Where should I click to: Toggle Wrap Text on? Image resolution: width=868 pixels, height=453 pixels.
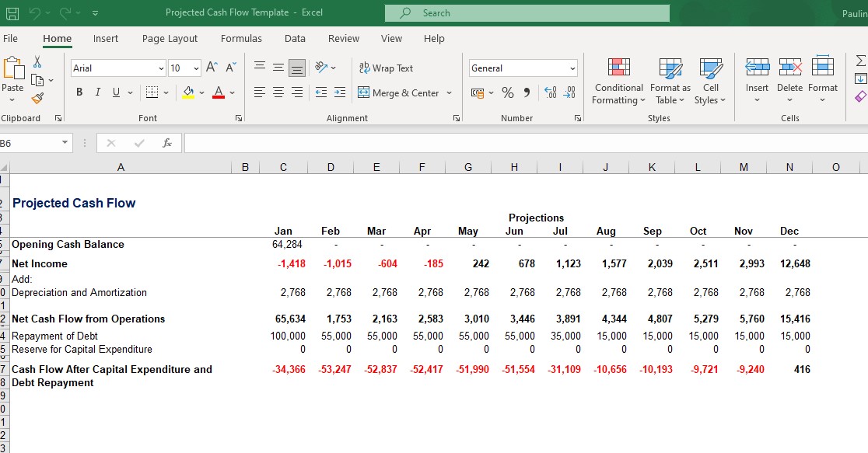(386, 68)
